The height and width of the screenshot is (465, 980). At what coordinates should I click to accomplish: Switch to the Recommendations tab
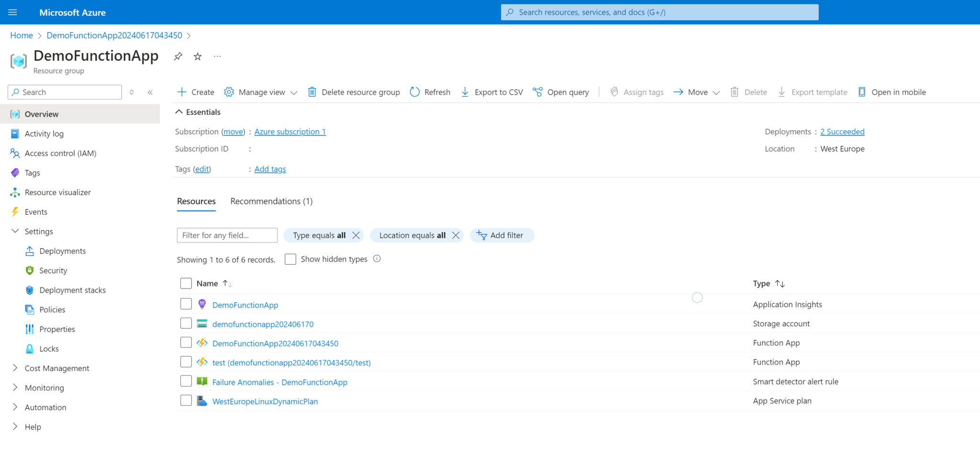[271, 201]
